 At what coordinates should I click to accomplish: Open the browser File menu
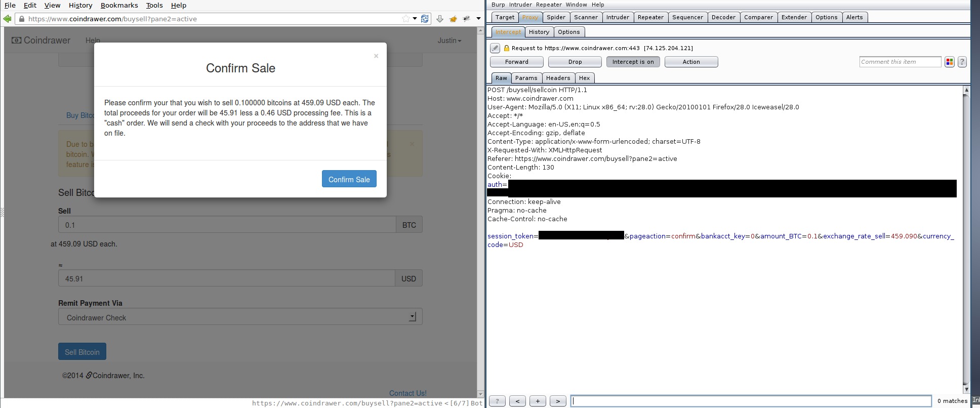(10, 5)
